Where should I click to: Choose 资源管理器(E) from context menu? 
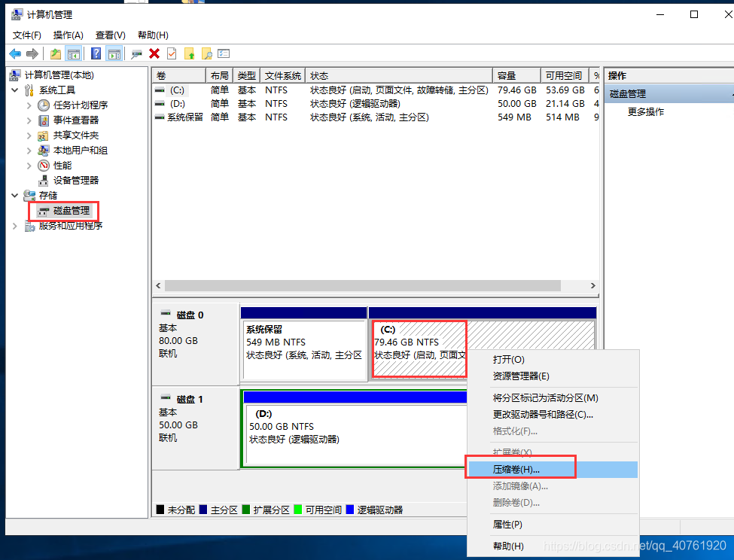tap(553, 376)
